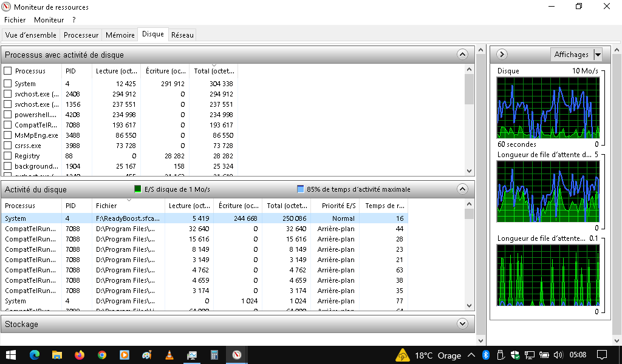Open the Bluetooth tray icon
The image size is (622, 364).
coord(485,355)
